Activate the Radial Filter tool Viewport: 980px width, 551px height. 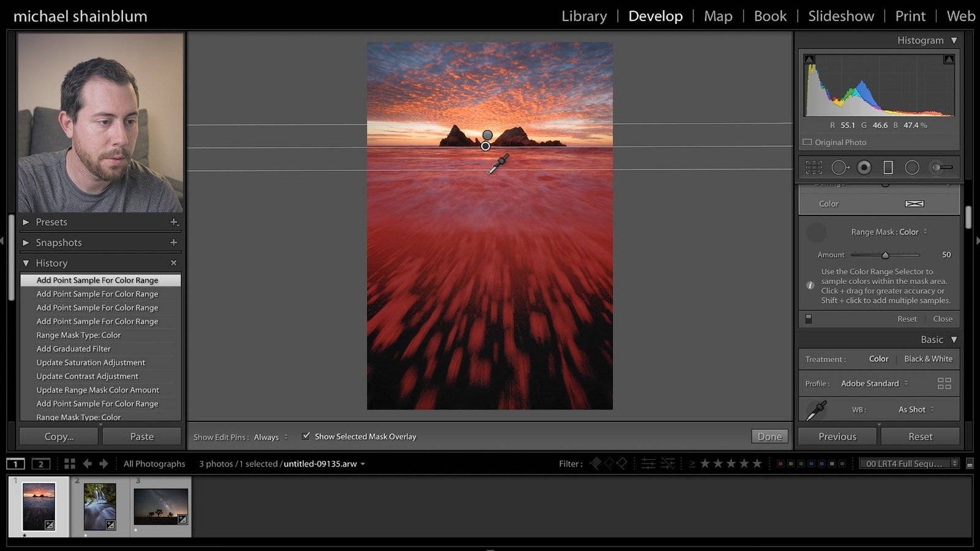pos(912,167)
